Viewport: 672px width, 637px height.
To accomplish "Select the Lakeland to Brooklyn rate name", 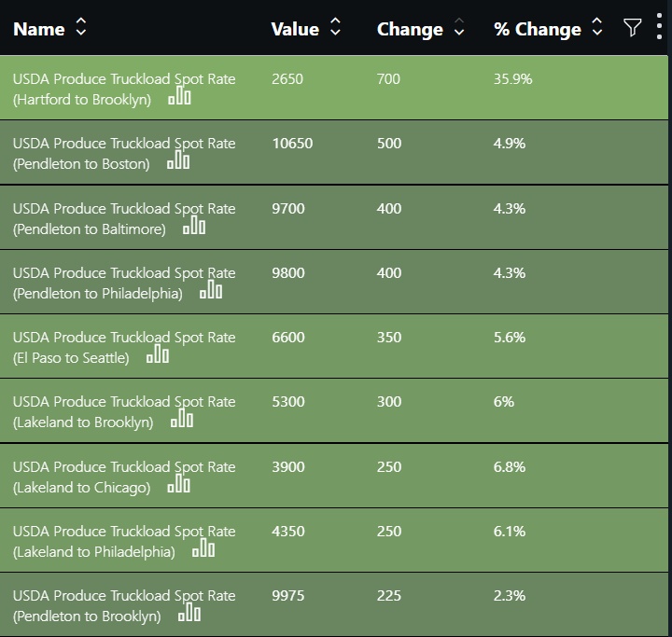I will 124,411.
